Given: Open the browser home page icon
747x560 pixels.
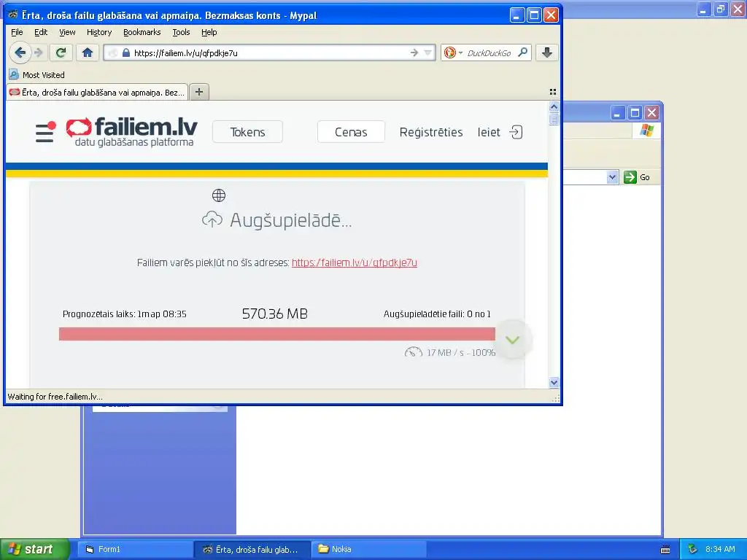Looking at the screenshot, I should coord(88,52).
